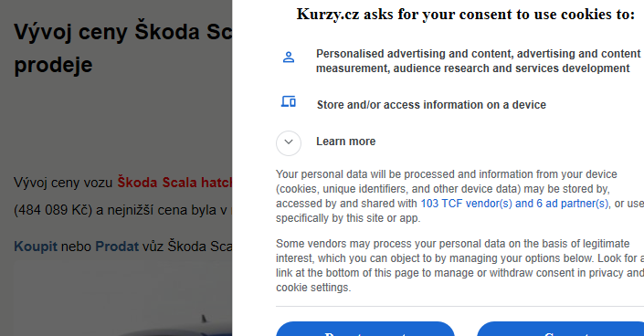Click the left blue 'Do not consent' button

click(365, 329)
